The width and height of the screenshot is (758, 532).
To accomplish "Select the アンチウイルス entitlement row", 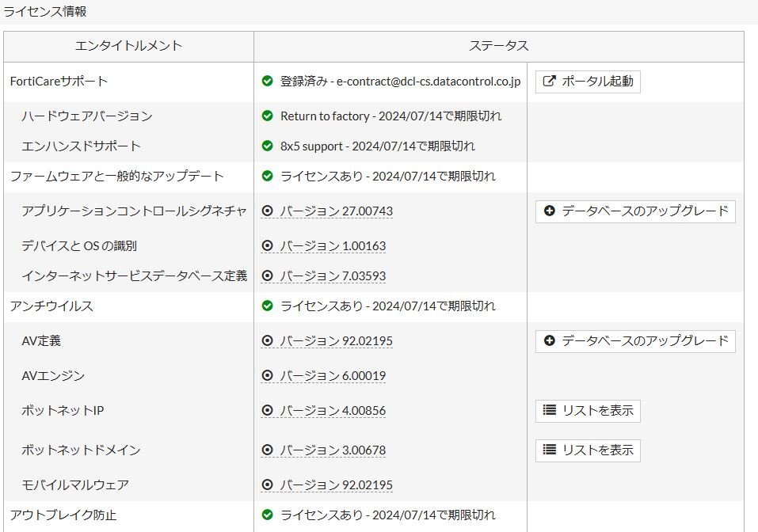I will tap(51, 306).
